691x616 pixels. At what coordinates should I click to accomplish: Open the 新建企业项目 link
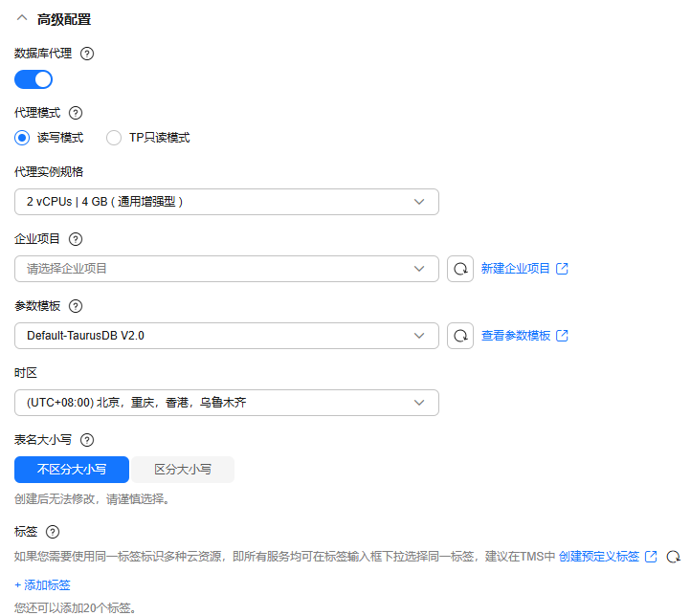click(515, 269)
